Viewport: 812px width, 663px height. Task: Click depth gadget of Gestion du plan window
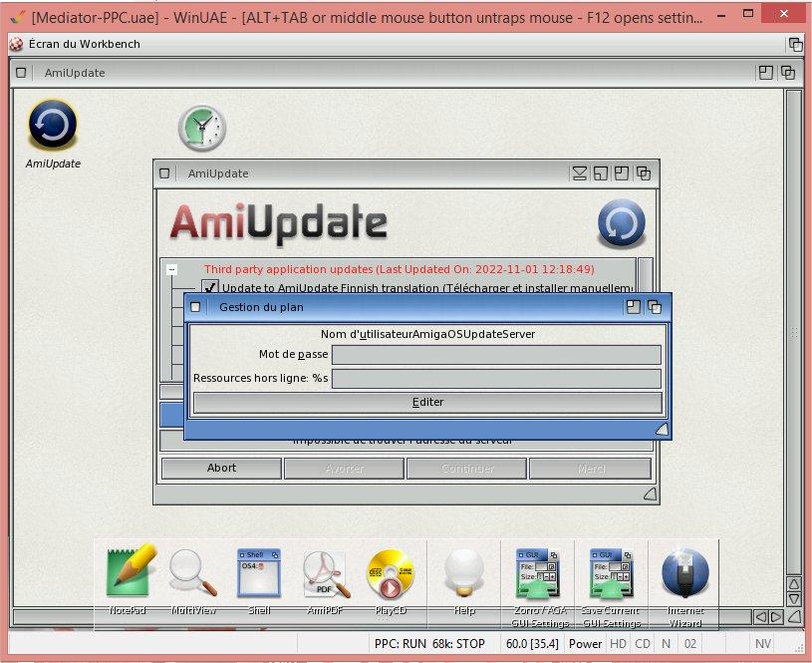click(x=655, y=307)
